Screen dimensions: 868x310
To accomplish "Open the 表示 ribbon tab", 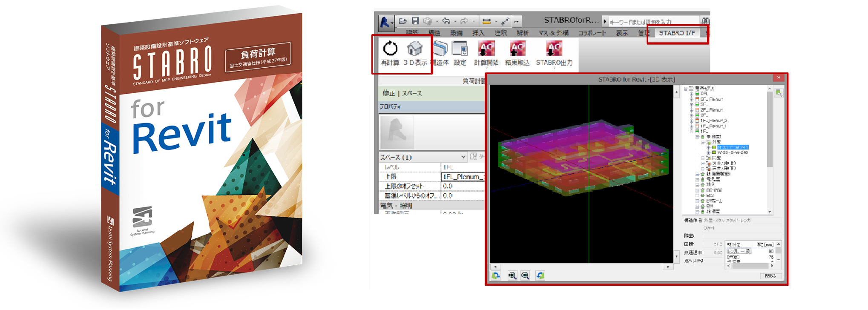I will [622, 33].
